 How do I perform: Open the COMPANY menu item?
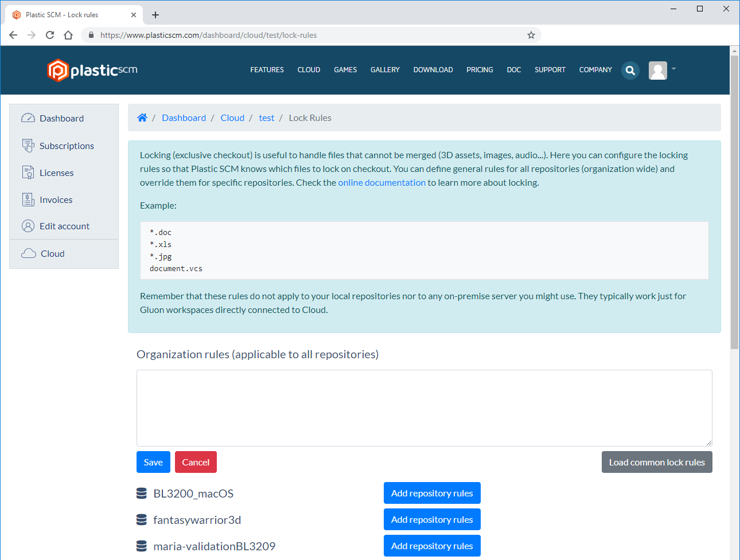[x=595, y=70]
